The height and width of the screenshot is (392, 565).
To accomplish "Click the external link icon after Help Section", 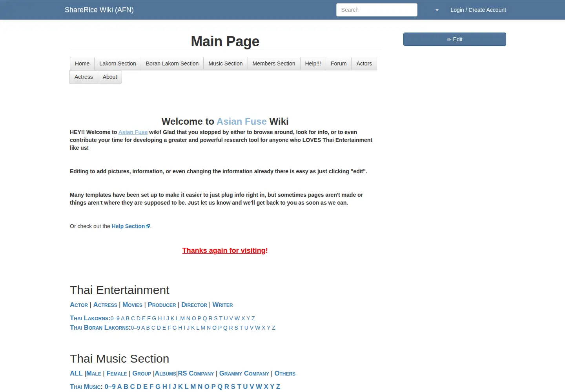I will [148, 227].
